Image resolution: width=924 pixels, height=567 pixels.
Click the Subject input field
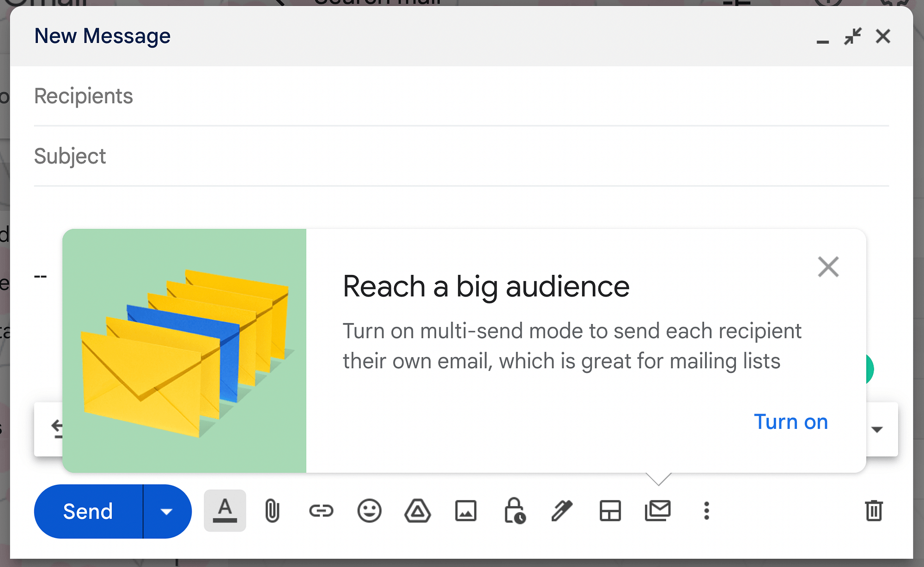point(462,157)
